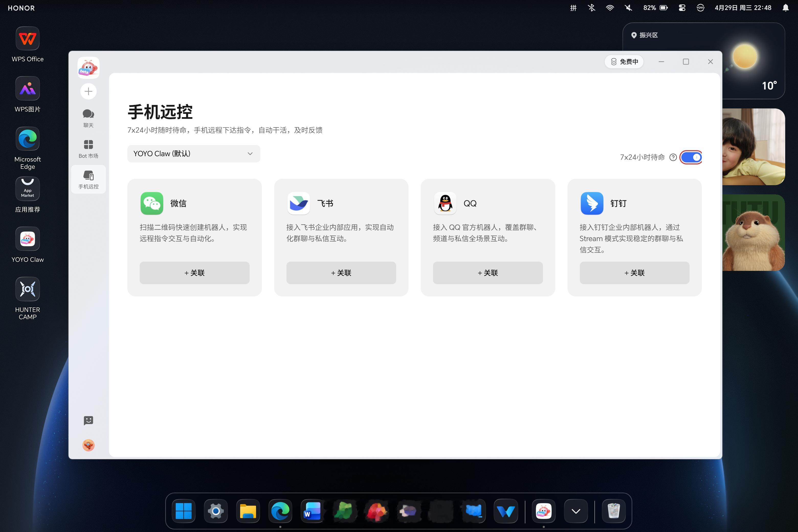Image resolution: width=798 pixels, height=532 pixels.
Task: Open the Bot 市场 section
Action: click(x=88, y=149)
